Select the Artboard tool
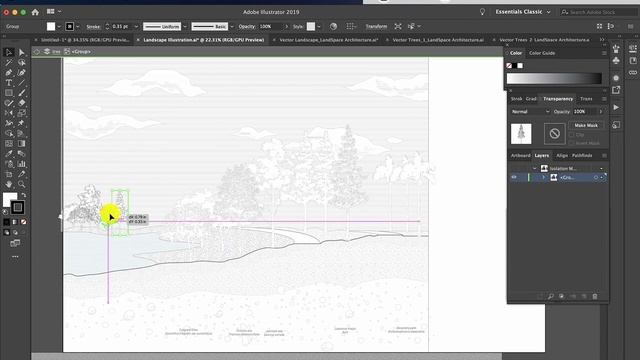 coord(9,174)
